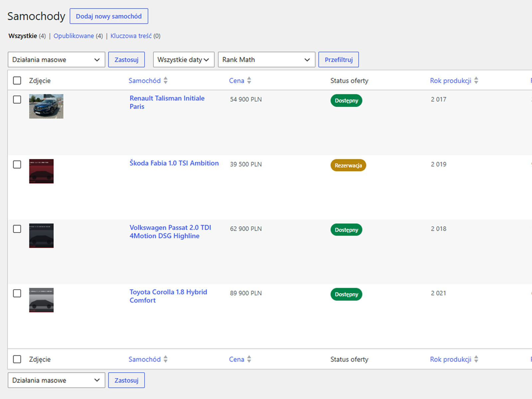Click Rok produkcji sort arrows in header
This screenshot has height=399, width=532.
point(476,80)
